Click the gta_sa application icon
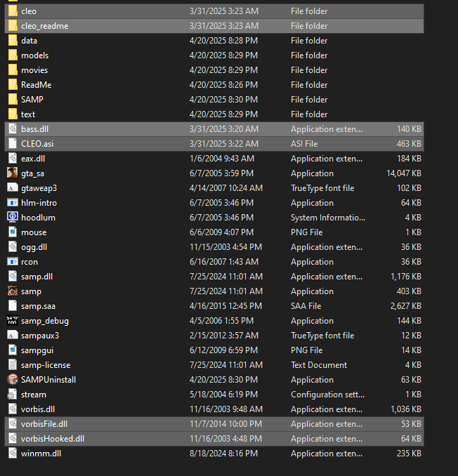The image size is (458, 476). click(13, 173)
